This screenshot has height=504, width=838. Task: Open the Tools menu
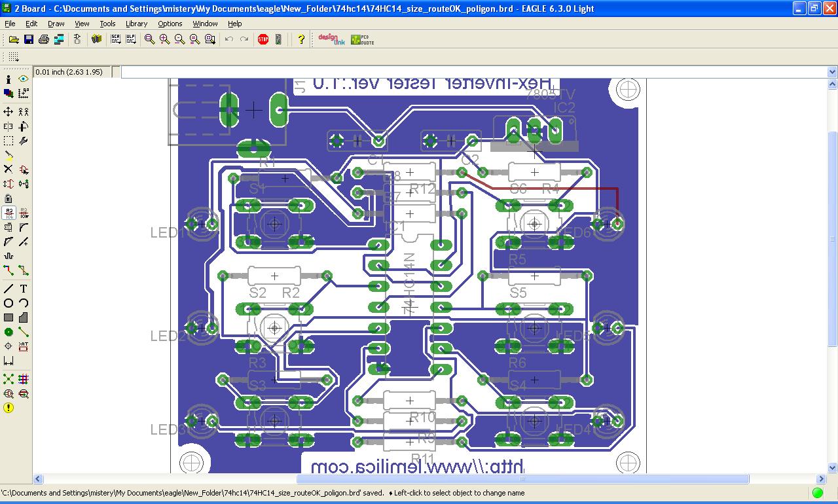tap(107, 24)
